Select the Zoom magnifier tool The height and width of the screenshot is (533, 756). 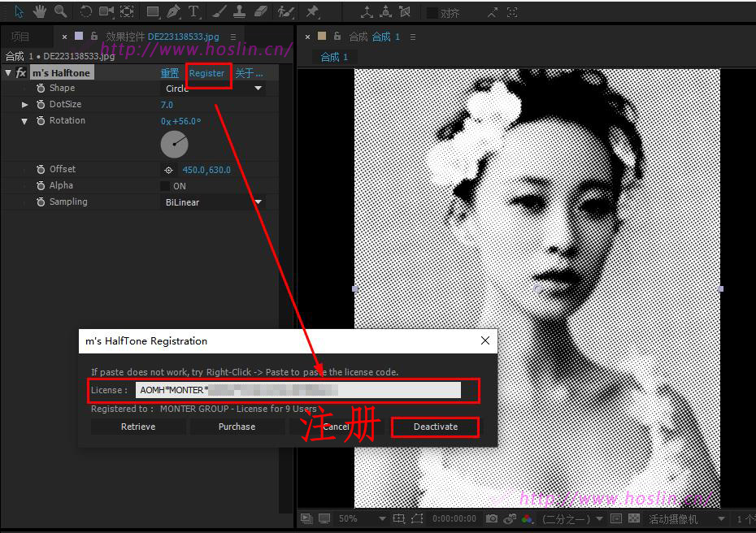(x=60, y=11)
